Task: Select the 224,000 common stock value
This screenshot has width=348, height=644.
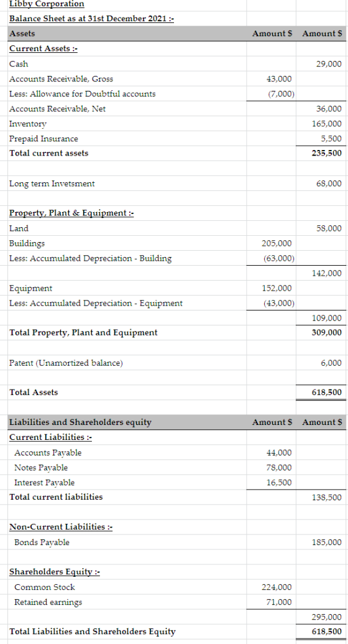Action: [x=277, y=587]
